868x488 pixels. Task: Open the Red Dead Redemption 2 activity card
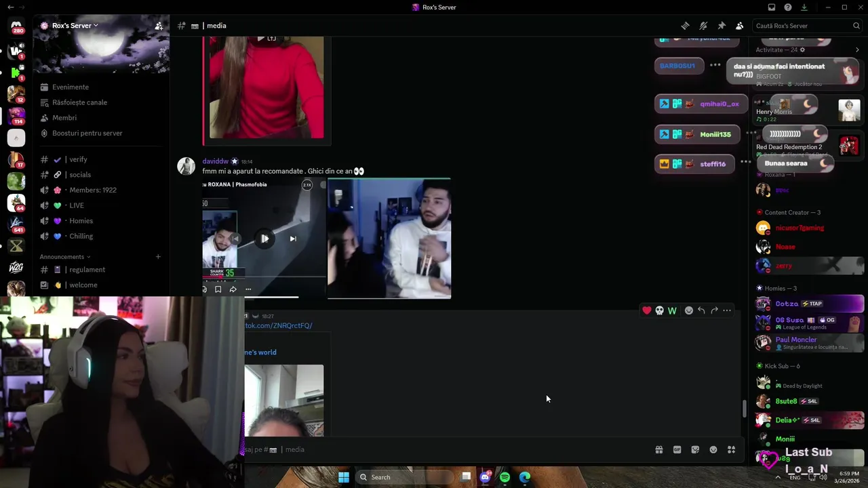coord(810,146)
